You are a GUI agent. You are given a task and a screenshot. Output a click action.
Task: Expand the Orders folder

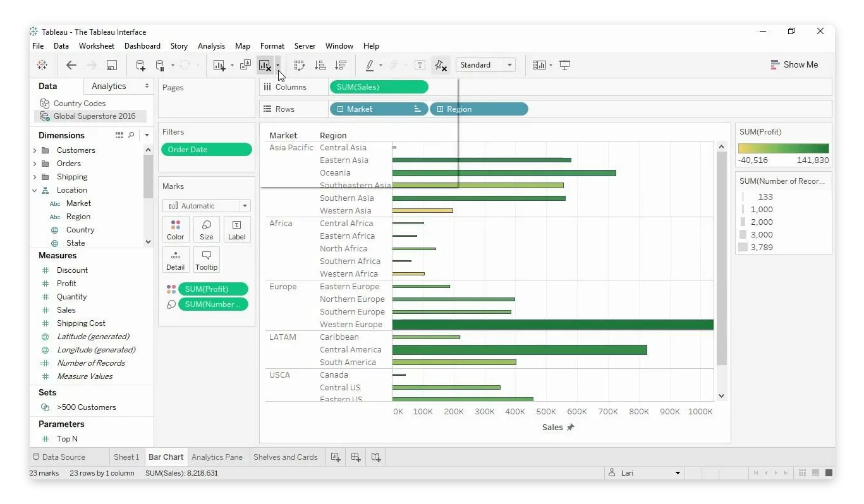tap(35, 164)
